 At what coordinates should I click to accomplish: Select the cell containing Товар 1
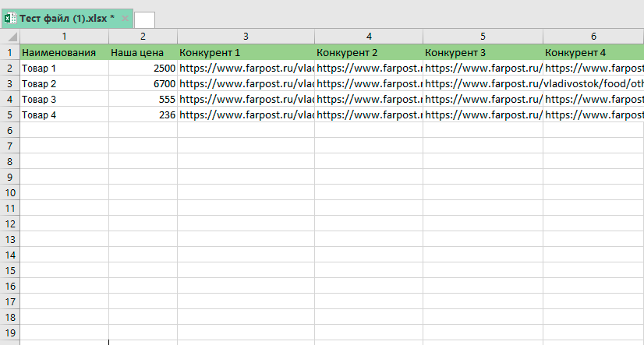point(64,68)
